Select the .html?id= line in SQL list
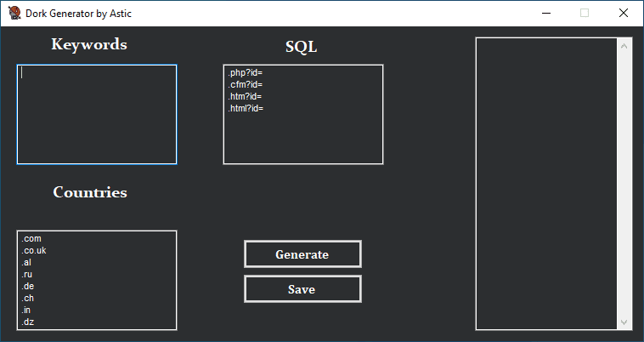This screenshot has height=342, width=644. tap(246, 109)
